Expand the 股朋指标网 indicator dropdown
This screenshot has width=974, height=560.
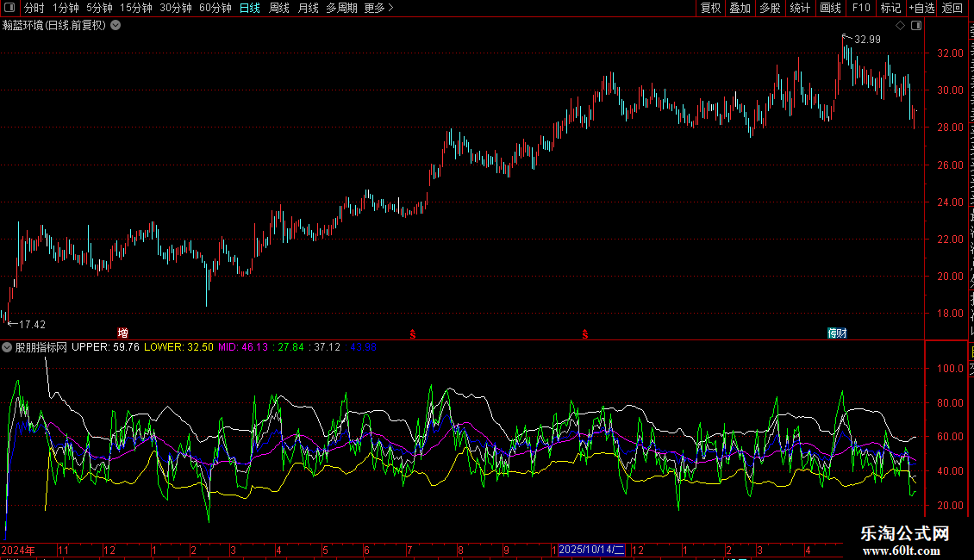pos(7,348)
